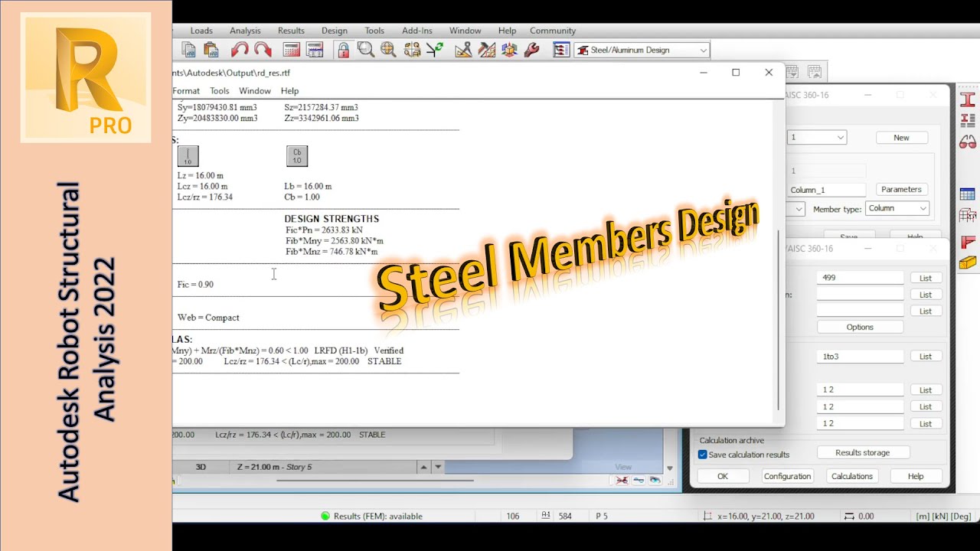980x551 pixels.
Task: Activate the zoom window magnifier icon
Action: (x=365, y=50)
